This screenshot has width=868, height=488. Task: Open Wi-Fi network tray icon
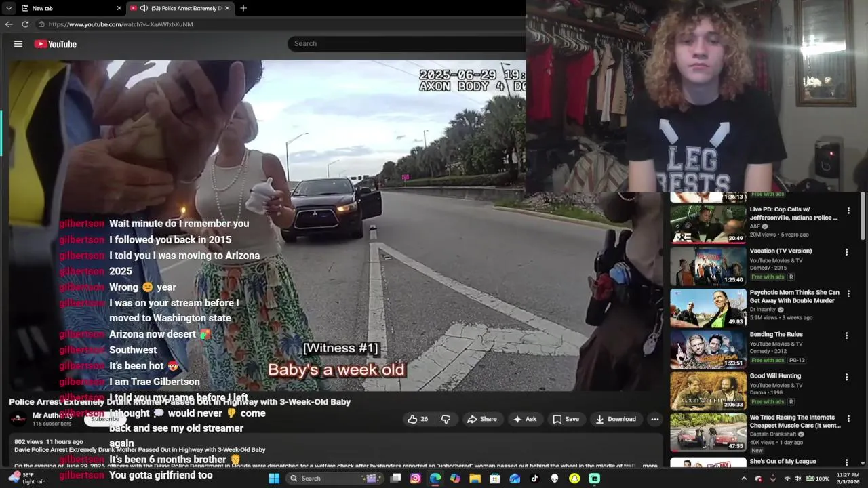[787, 478]
